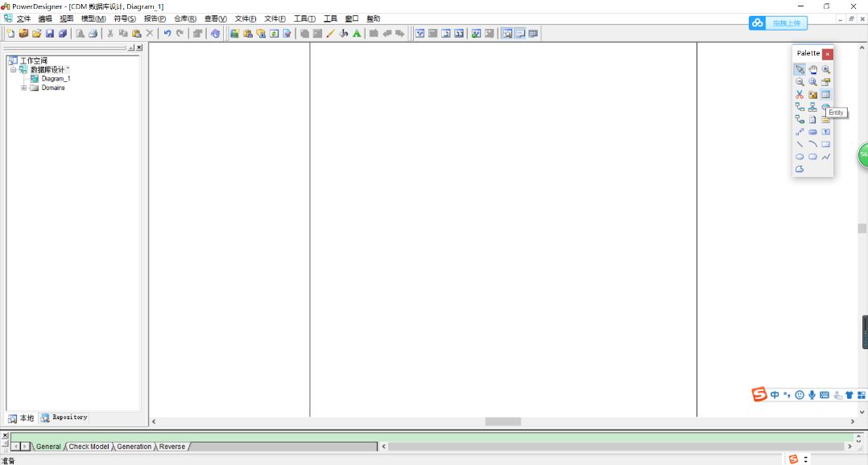Select the Text tool in Palette
This screenshot has height=465, width=868.
(x=826, y=132)
